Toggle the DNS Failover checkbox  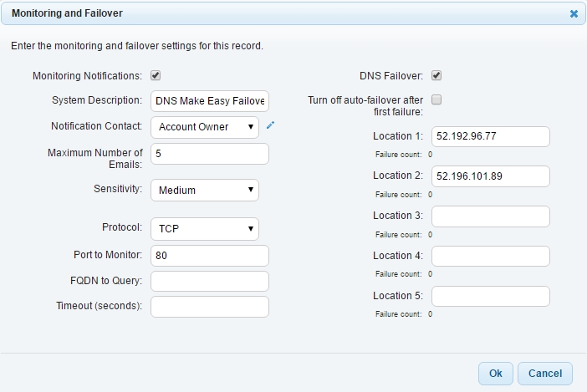coord(436,75)
